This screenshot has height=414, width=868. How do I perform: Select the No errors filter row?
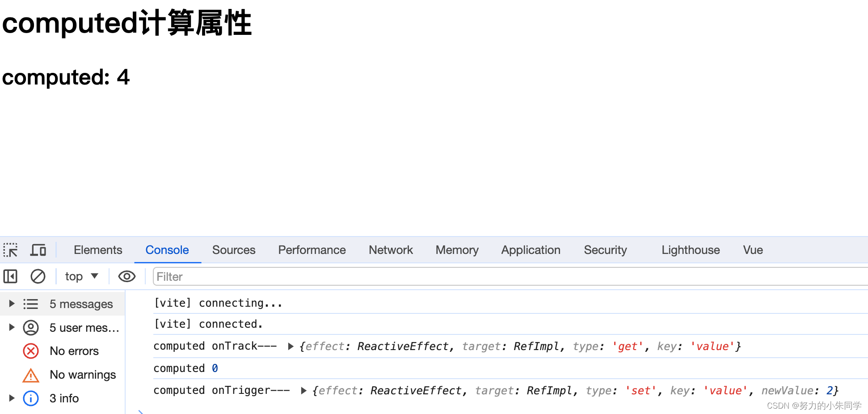click(63, 351)
